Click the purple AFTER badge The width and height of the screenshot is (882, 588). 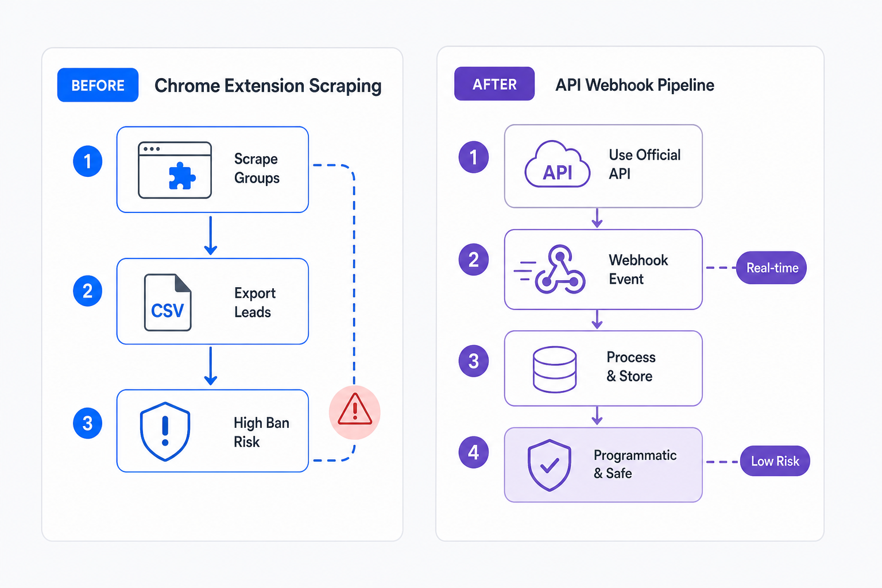[x=494, y=84]
